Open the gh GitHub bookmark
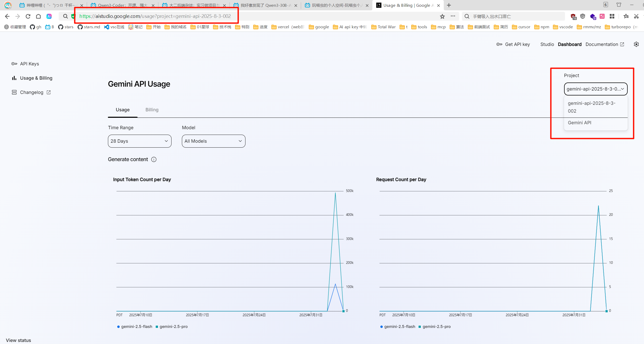 point(36,27)
